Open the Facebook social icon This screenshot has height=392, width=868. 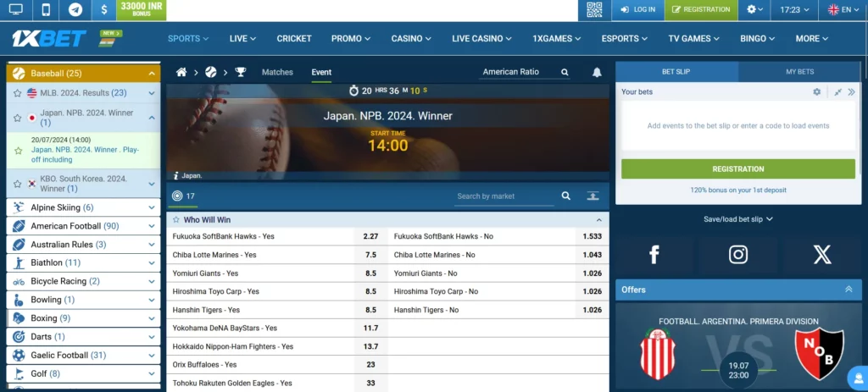[654, 254]
